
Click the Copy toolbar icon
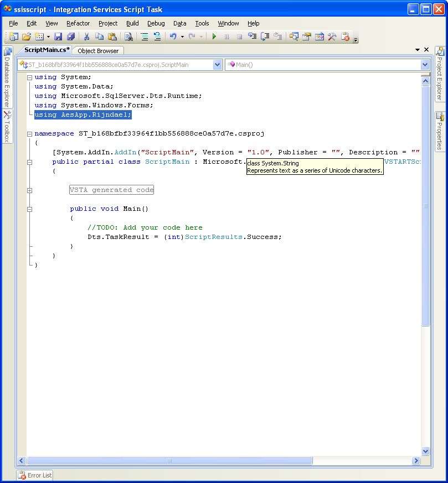[x=99, y=37]
